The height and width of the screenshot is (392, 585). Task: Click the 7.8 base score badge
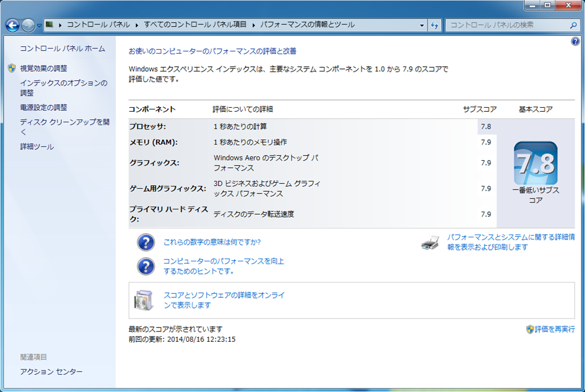[x=536, y=163]
